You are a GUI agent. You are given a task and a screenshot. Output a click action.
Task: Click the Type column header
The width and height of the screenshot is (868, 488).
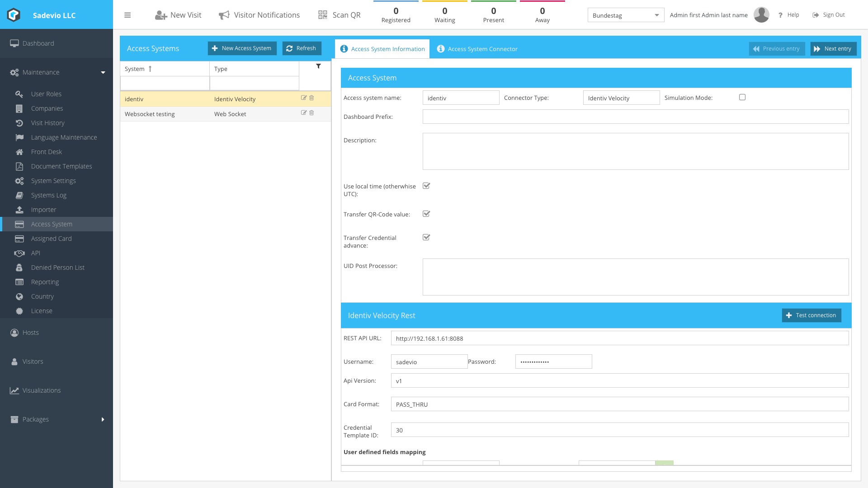pos(254,69)
